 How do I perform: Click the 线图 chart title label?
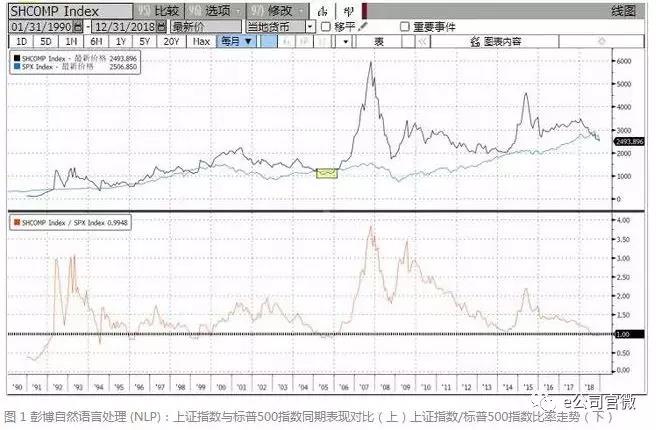(x=623, y=11)
